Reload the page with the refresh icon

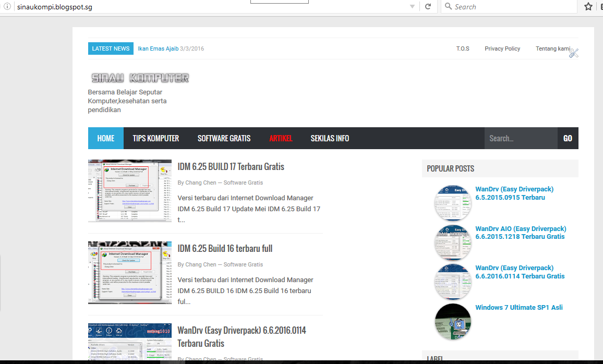point(428,7)
